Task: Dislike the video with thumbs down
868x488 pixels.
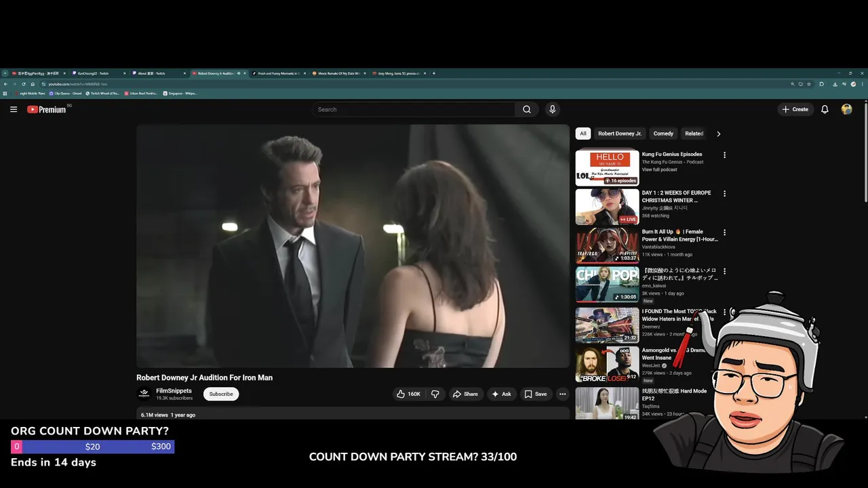Action: click(435, 394)
